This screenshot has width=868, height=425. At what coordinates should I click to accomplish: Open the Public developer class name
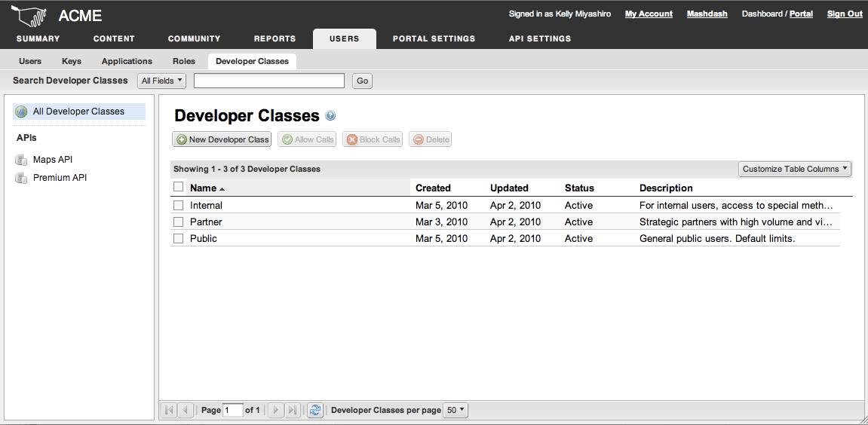point(203,239)
